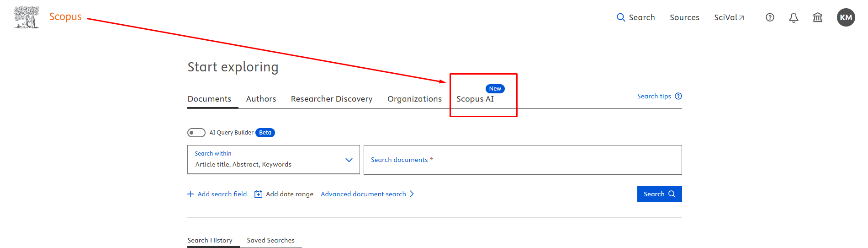This screenshot has width=868, height=248.
Task: Enable the AI Query Builder toggle
Action: click(196, 133)
